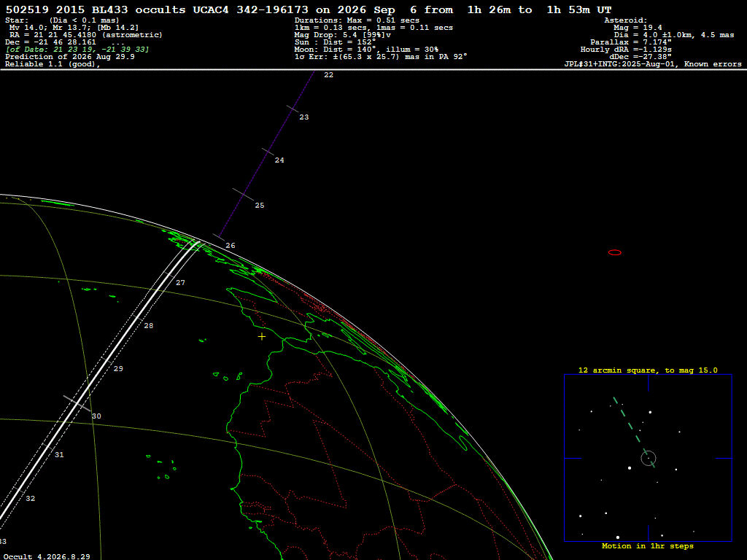Click the green 'of Date' coordinates line
The image size is (747, 560).
[x=77, y=50]
